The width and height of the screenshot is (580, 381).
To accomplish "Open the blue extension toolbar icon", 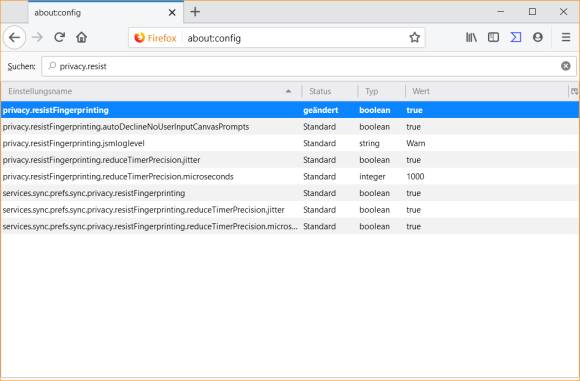I will [516, 37].
